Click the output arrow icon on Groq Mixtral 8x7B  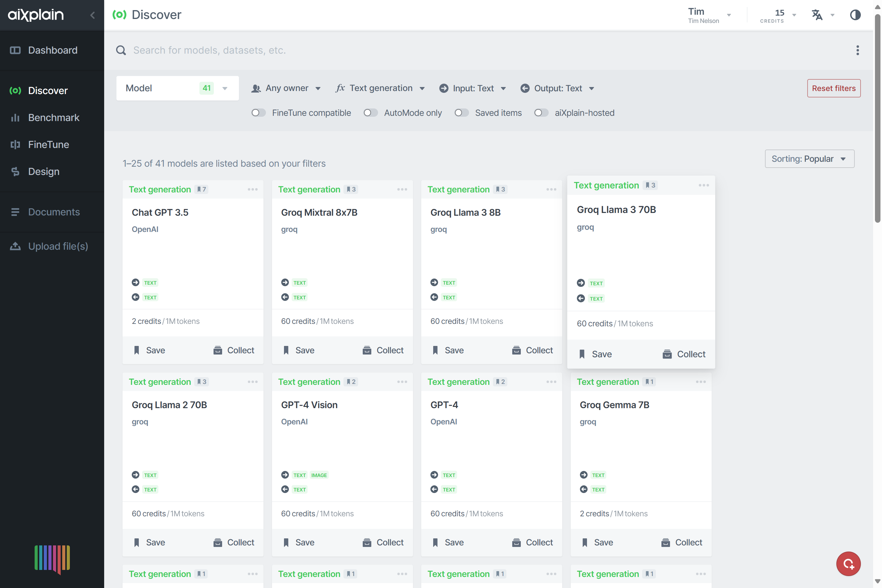285,297
